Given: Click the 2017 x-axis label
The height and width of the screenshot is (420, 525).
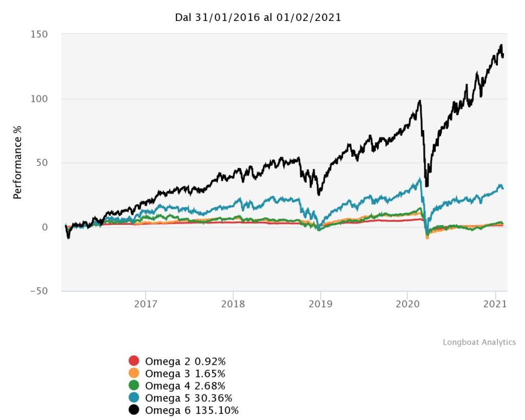Looking at the screenshot, I should coord(146,304).
